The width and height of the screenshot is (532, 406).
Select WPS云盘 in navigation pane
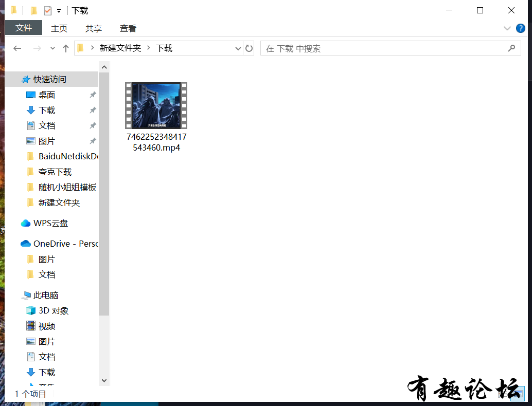pyautogui.click(x=50, y=224)
